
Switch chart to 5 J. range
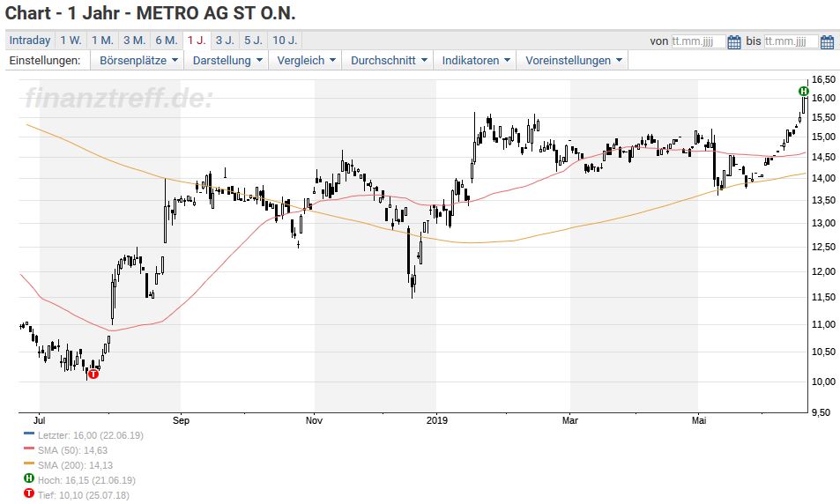pos(253,41)
